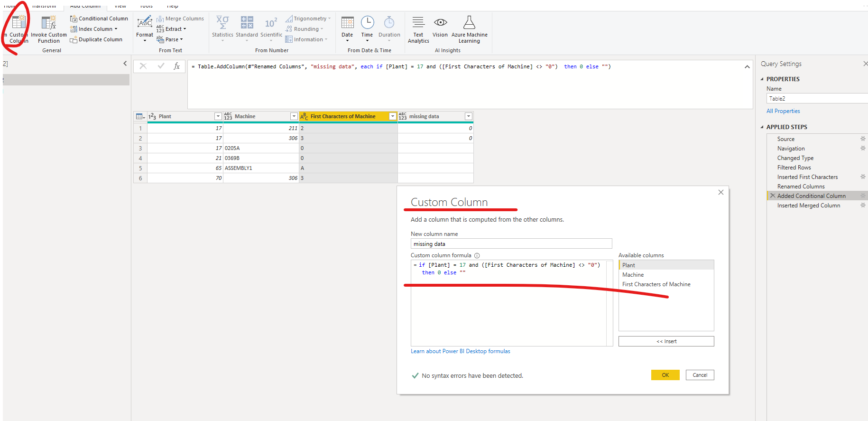Viewport: 868px width, 421px height.
Task: Click the query Name field containing Table2
Action: pyautogui.click(x=817, y=98)
